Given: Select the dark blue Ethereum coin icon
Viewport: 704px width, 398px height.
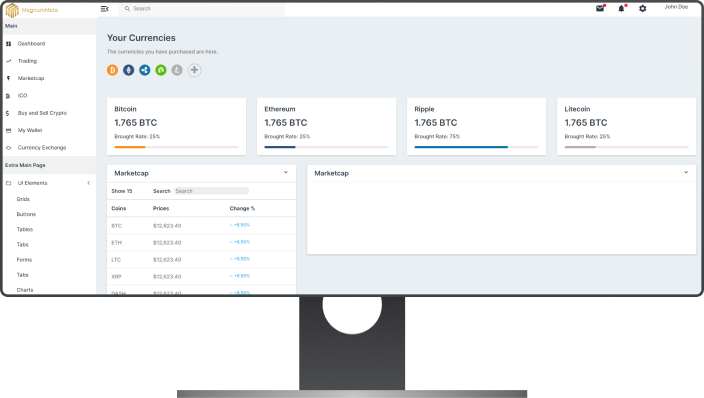Looking at the screenshot, I should click(128, 70).
